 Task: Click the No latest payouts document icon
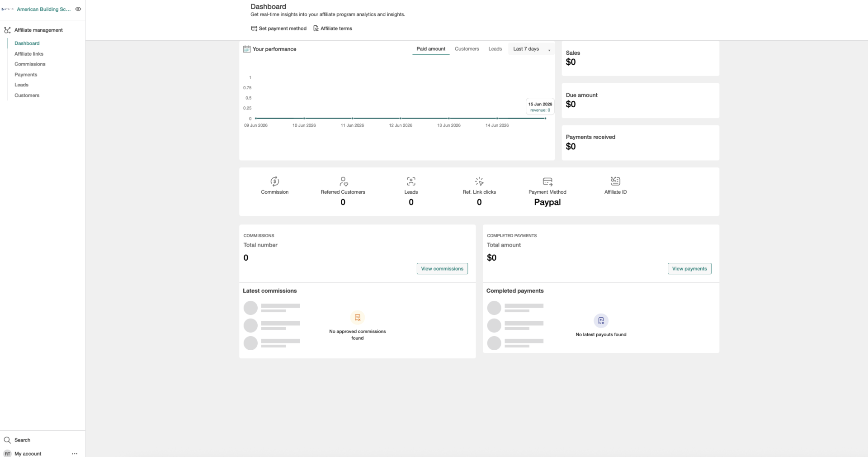pyautogui.click(x=601, y=321)
